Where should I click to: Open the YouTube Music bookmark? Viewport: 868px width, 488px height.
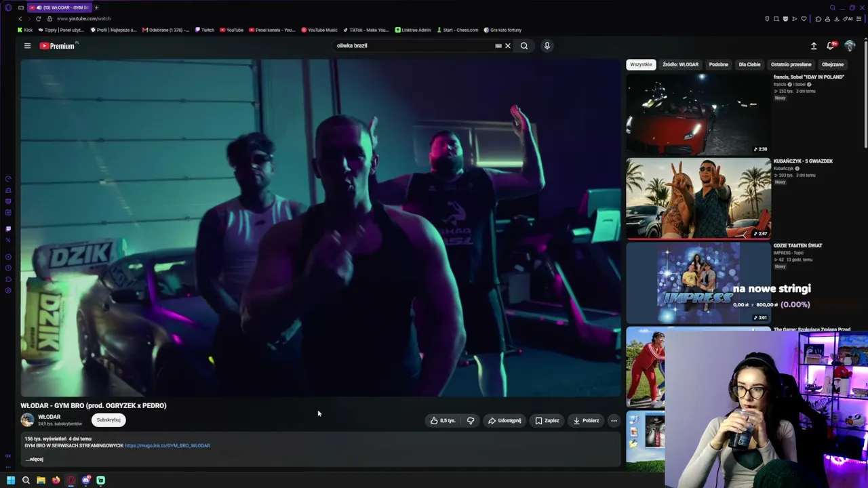pos(319,30)
